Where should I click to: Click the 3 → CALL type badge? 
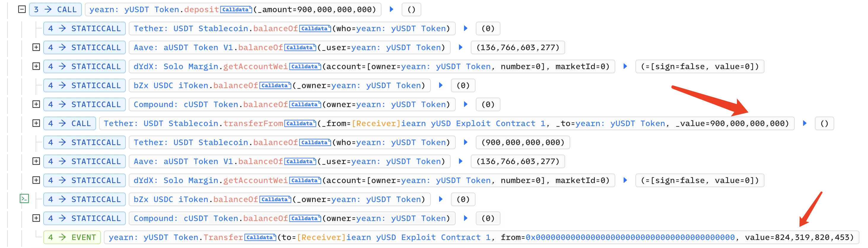[x=55, y=9]
